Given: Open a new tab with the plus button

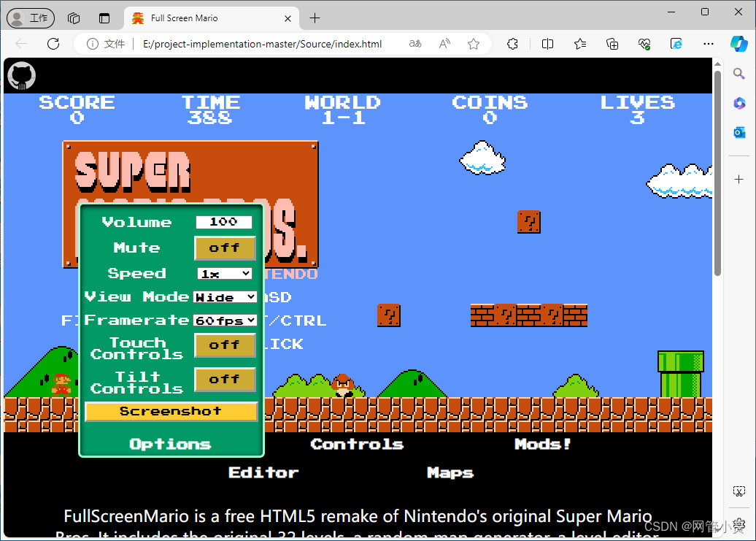Looking at the screenshot, I should 315,18.
